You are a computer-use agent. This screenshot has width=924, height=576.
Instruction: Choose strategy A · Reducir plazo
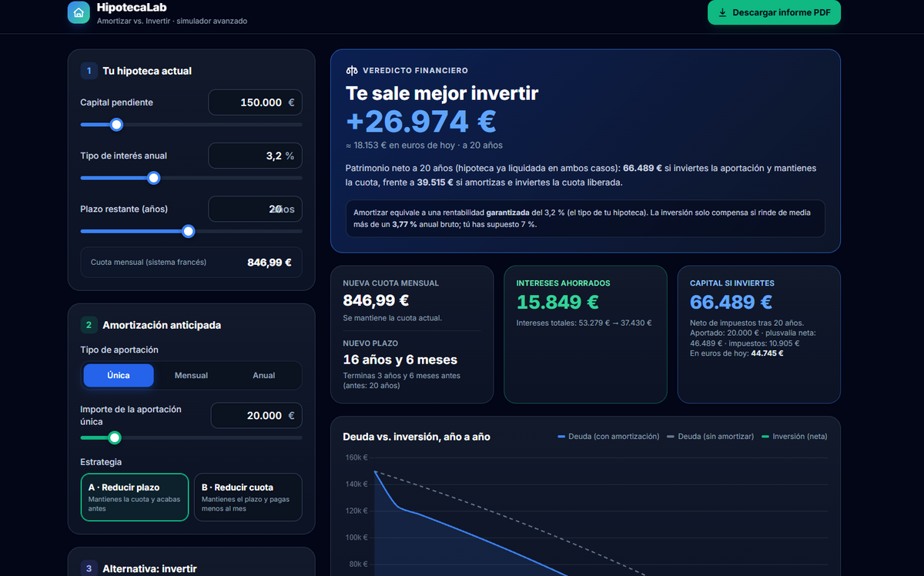coord(135,497)
